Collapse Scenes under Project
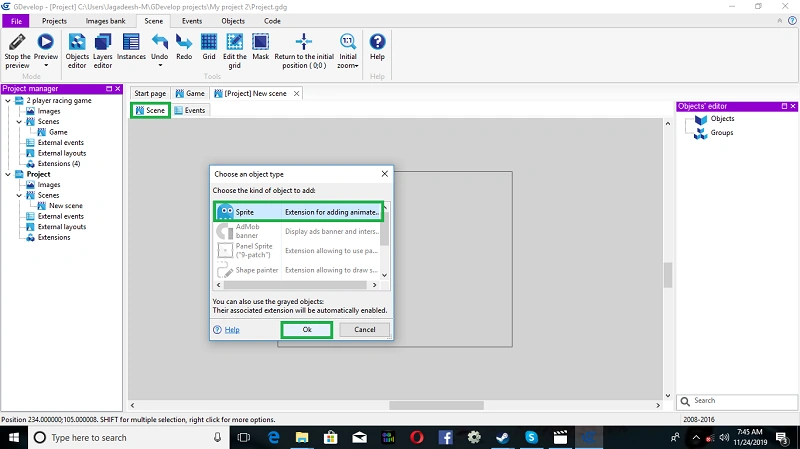This screenshot has height=449, width=800. [19, 195]
